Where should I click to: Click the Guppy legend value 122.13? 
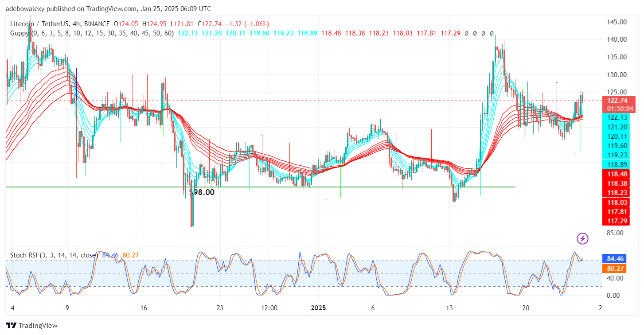coord(188,33)
